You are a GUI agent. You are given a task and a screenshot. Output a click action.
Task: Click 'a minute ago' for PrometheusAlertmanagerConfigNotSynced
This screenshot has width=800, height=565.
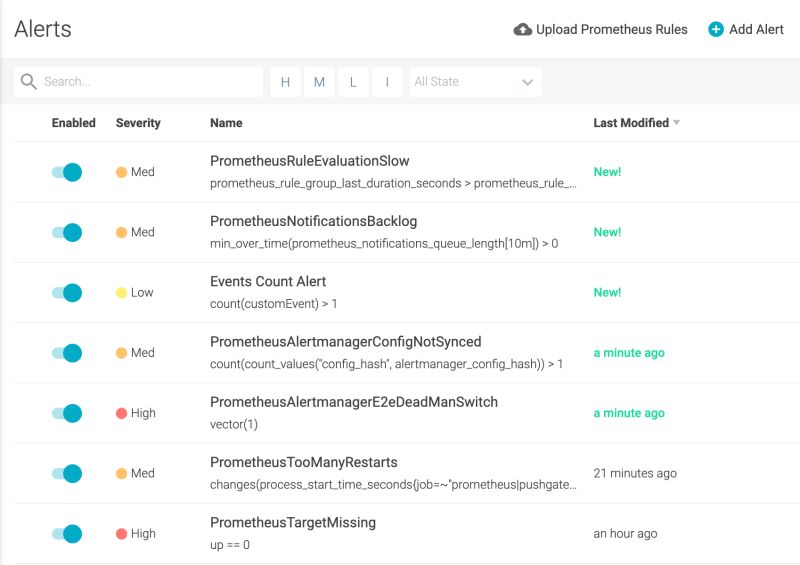pos(629,353)
